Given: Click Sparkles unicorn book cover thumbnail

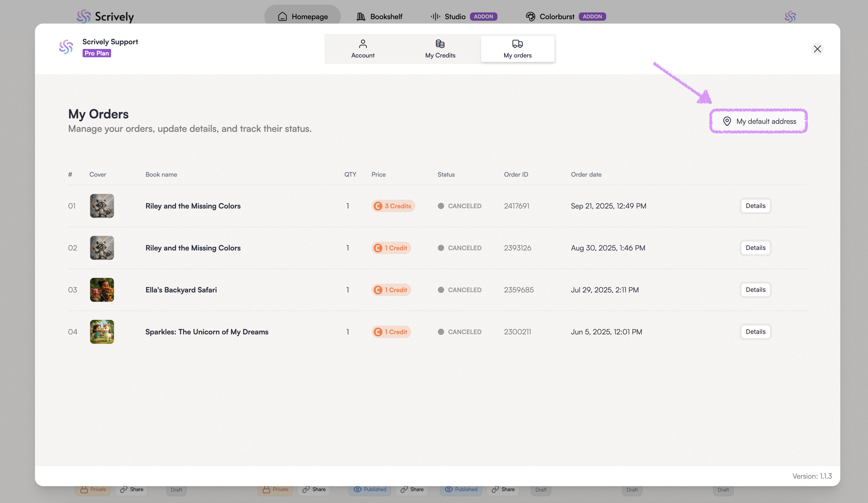Looking at the screenshot, I should pyautogui.click(x=102, y=332).
